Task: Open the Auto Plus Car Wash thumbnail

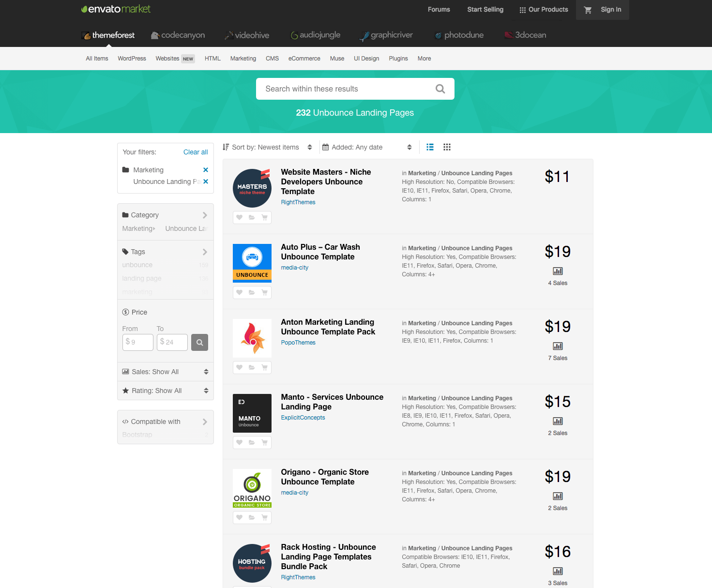Action: click(252, 263)
